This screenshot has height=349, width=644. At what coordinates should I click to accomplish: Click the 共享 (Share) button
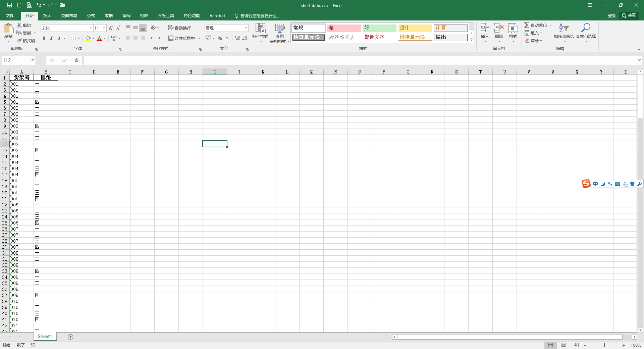tap(629, 15)
